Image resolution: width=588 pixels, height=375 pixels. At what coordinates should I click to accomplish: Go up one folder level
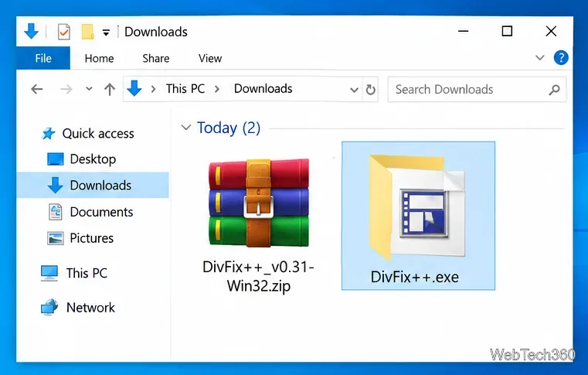pos(110,90)
